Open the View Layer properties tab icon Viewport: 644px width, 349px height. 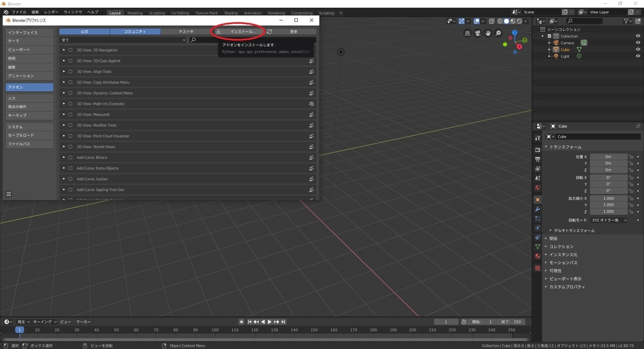click(x=537, y=169)
